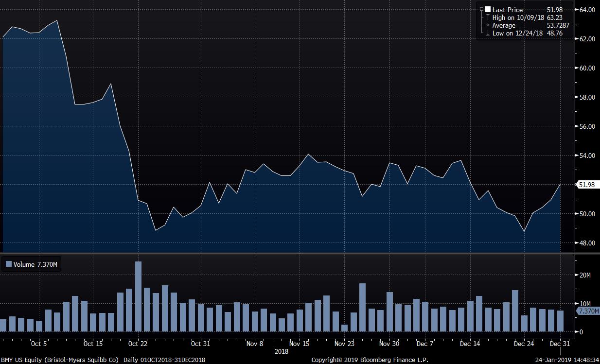Click the 2018 year label

282,351
